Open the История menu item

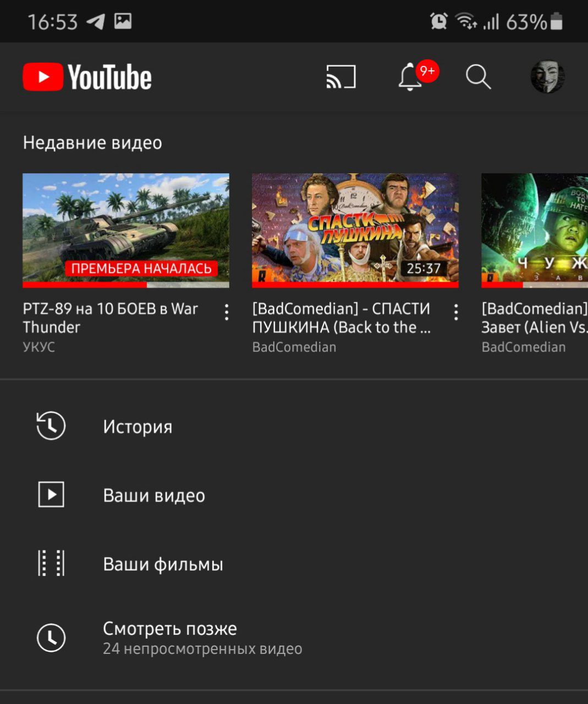294,426
